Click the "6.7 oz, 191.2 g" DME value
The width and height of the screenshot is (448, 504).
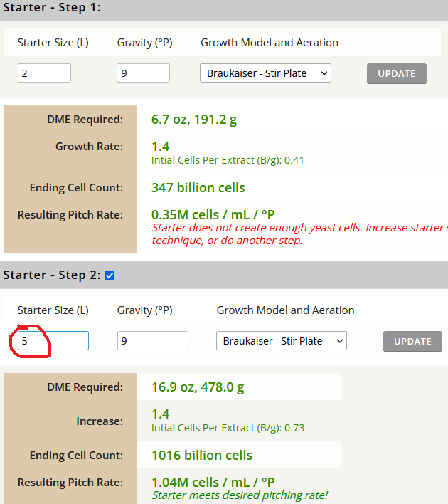coord(194,119)
